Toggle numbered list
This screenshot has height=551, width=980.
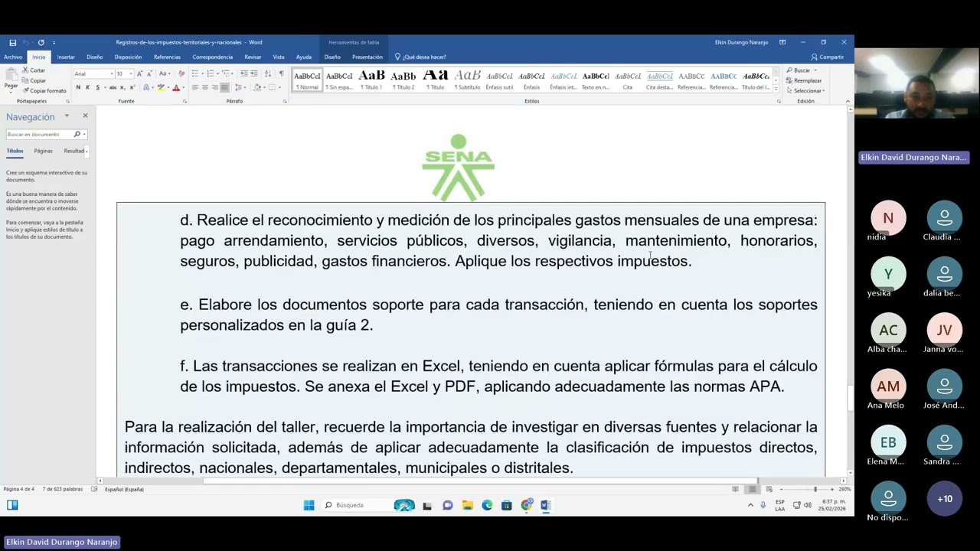[x=211, y=73]
